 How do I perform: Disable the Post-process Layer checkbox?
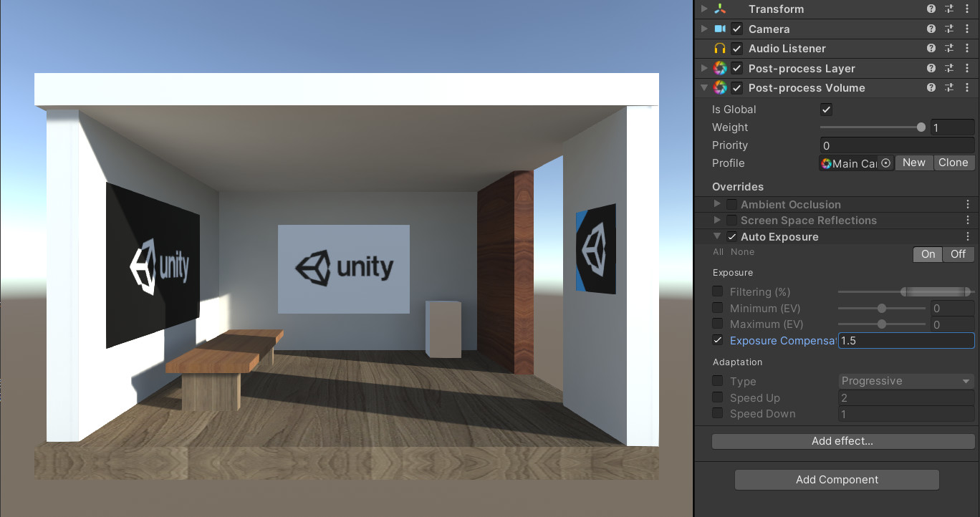(x=736, y=69)
